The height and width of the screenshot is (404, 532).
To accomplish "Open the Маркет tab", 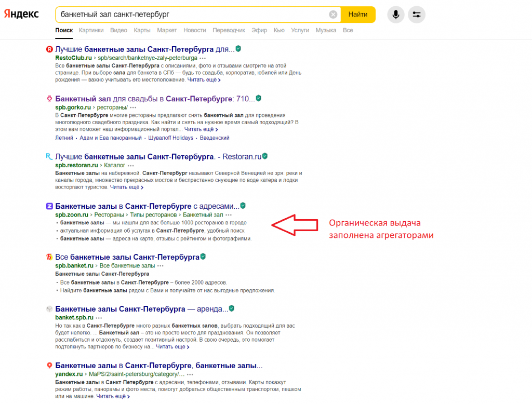I will pyautogui.click(x=167, y=30).
